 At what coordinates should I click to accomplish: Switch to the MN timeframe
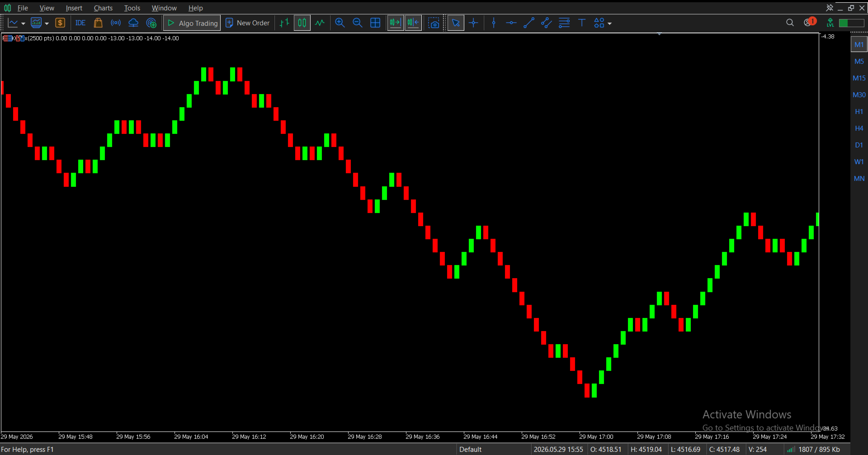(x=859, y=178)
